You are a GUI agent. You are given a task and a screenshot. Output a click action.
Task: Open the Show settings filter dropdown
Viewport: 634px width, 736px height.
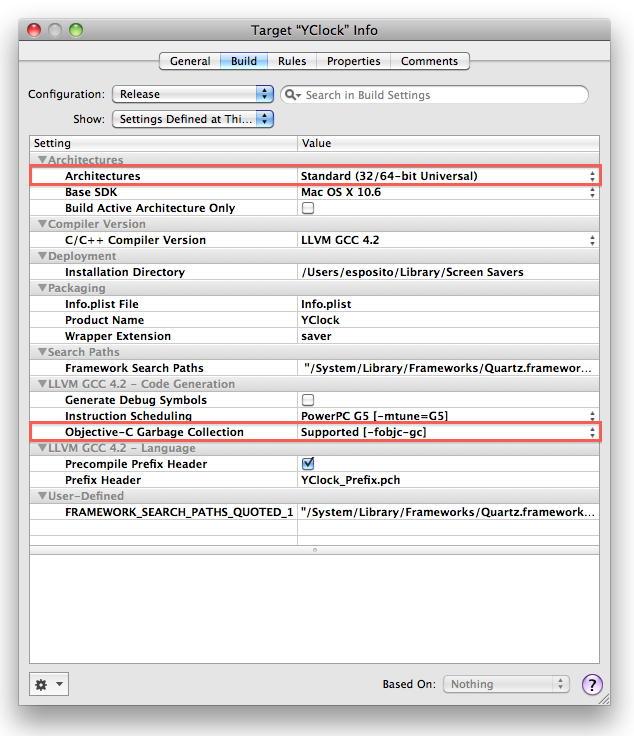193,119
